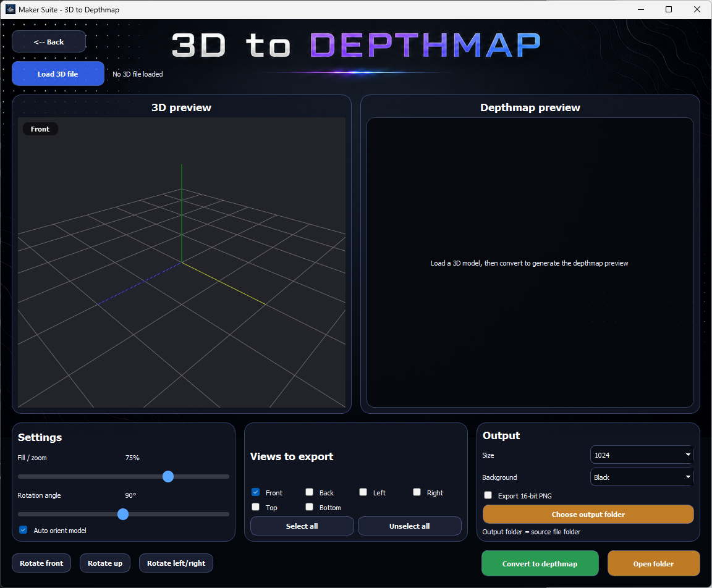Disable the Auto orient model checkbox
Viewport: 712px width, 588px height.
23,530
